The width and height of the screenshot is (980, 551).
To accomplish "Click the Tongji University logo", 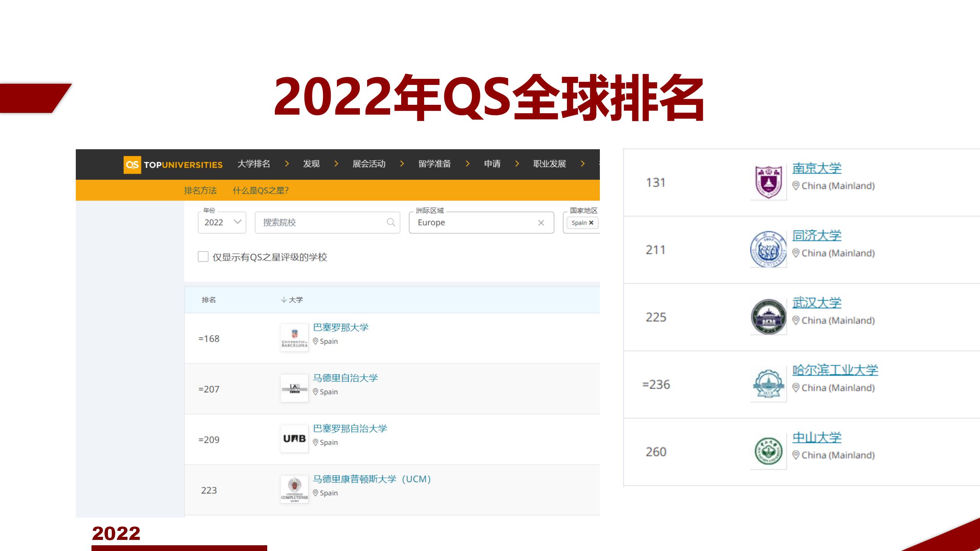I will 768,250.
